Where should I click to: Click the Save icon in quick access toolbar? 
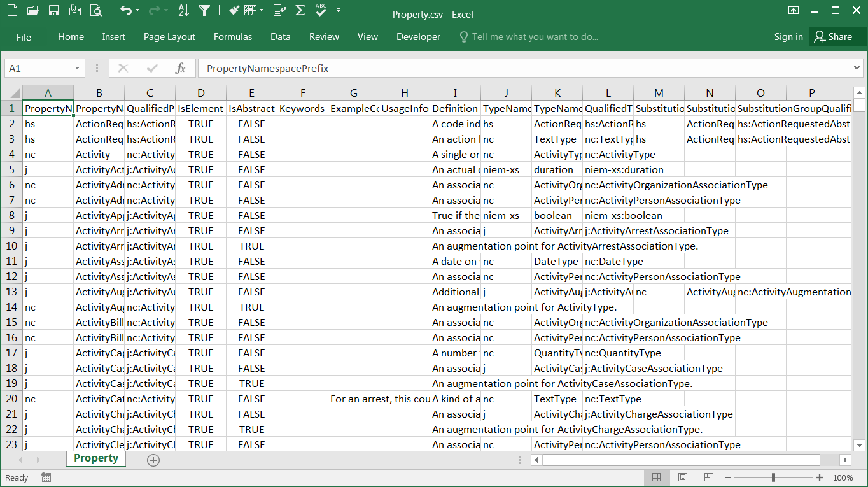pyautogui.click(x=54, y=11)
